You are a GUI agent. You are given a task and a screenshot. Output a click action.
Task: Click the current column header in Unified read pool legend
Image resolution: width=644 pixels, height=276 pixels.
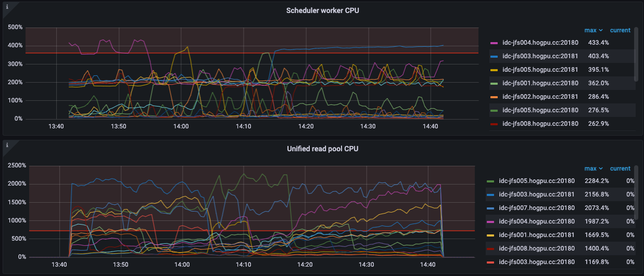(620, 168)
